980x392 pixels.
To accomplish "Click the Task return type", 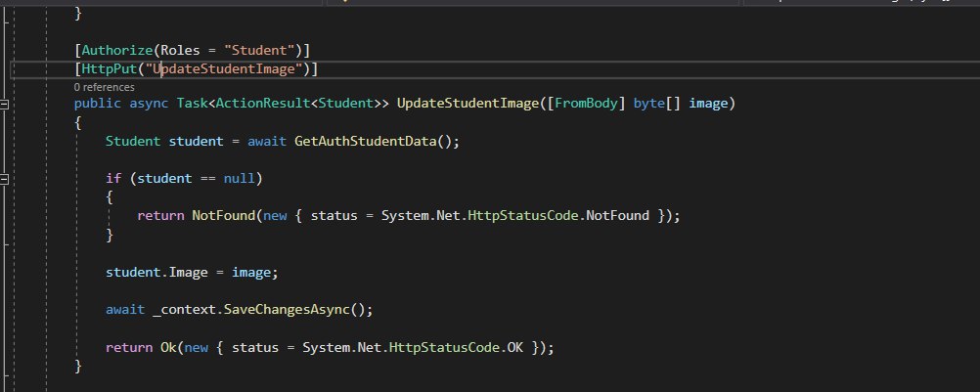I will [192, 103].
